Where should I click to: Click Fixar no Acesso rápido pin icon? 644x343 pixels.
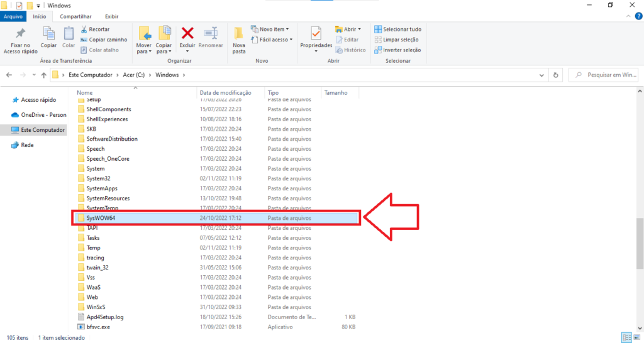[x=21, y=34]
